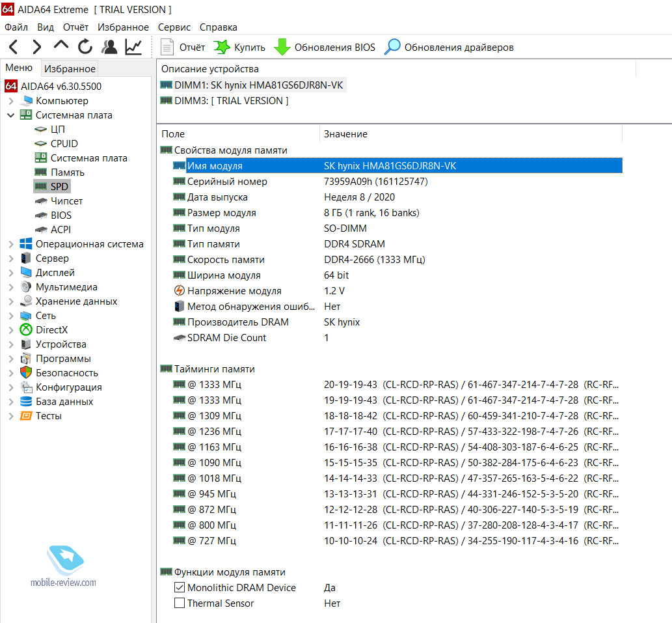Expand the Безопасность tree node
This screenshot has height=623, width=672.
click(x=11, y=373)
